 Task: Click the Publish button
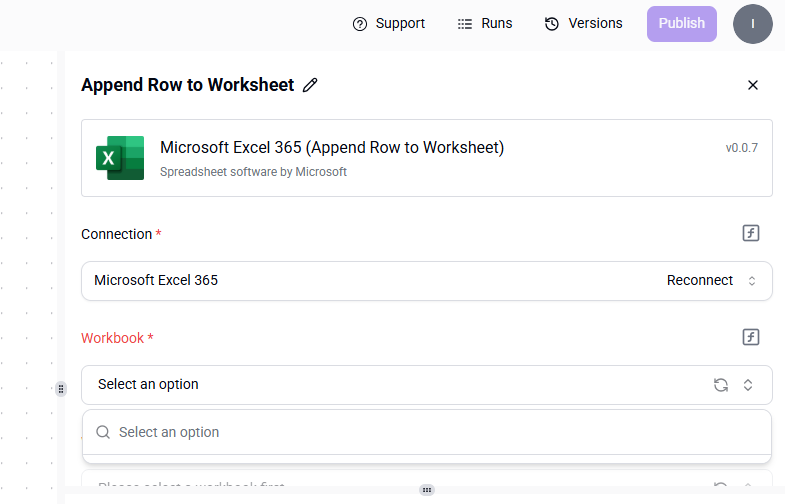pyautogui.click(x=681, y=24)
